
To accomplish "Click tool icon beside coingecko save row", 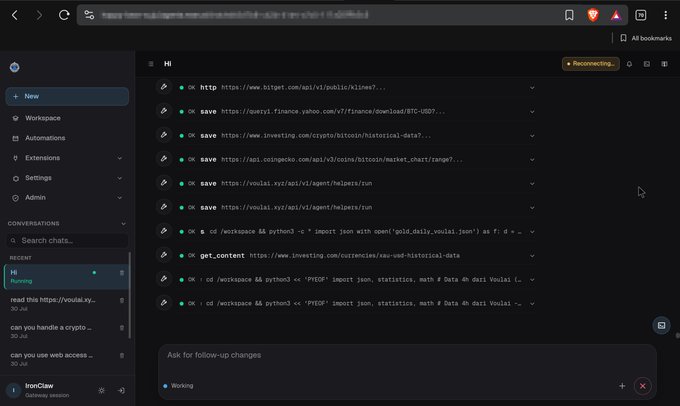I will click(164, 159).
